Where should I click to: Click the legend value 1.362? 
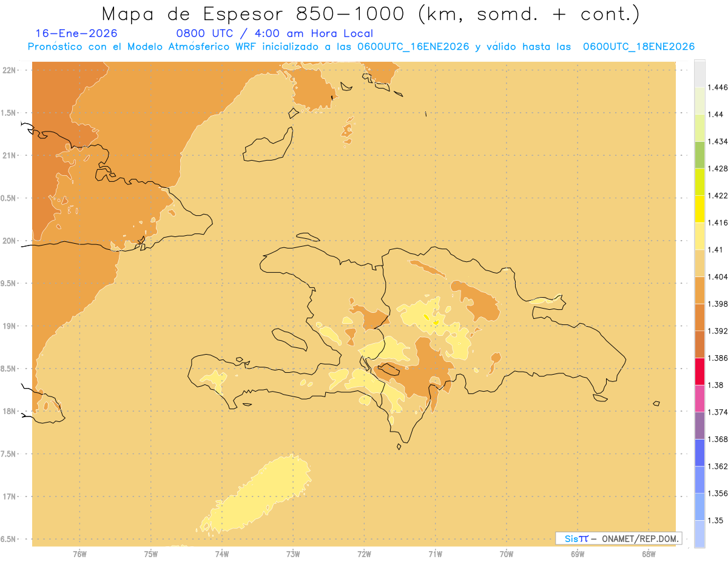[718, 466]
